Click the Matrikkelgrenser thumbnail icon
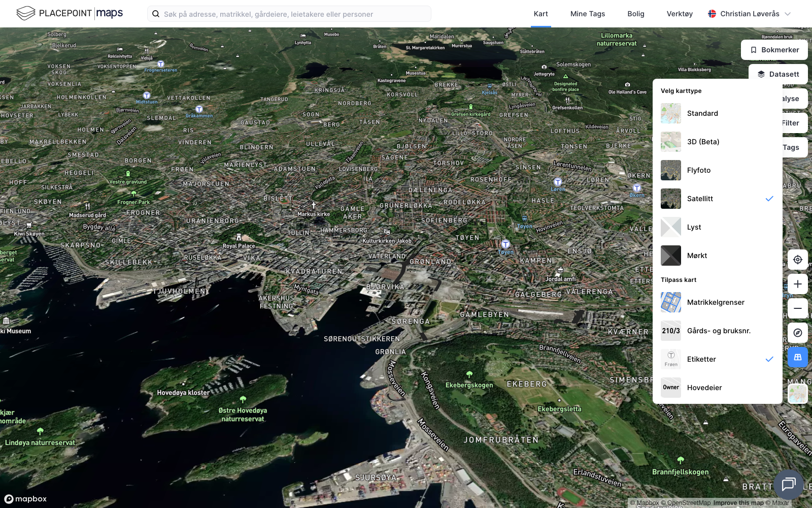This screenshot has width=812, height=508. 671,302
